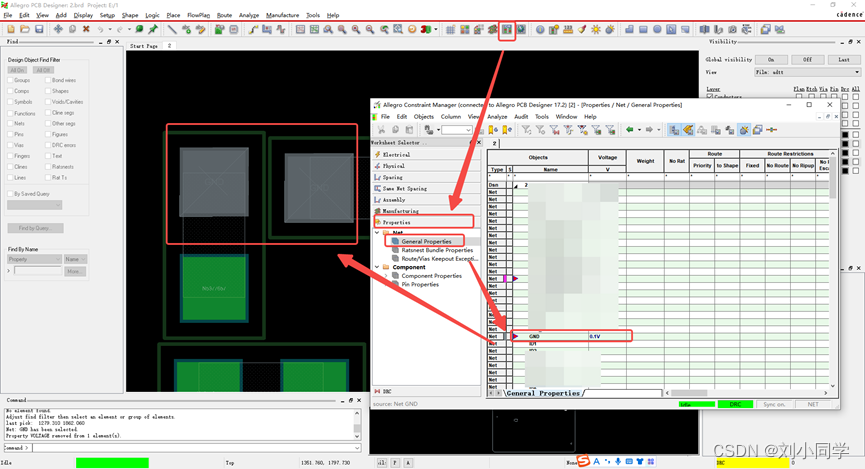Check the Shapes option in Find filter

click(x=47, y=91)
